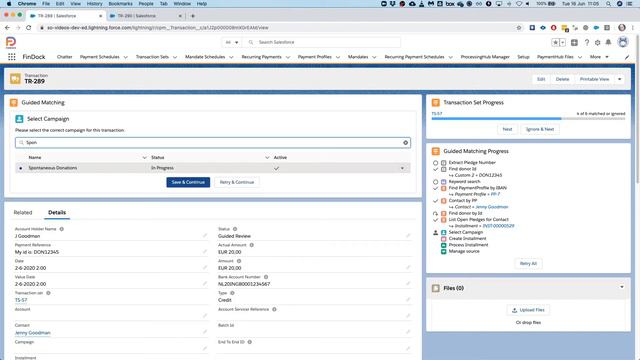The height and width of the screenshot is (360, 640).
Task: Select the Spontaneous Donations radio button
Action: [x=21, y=168]
